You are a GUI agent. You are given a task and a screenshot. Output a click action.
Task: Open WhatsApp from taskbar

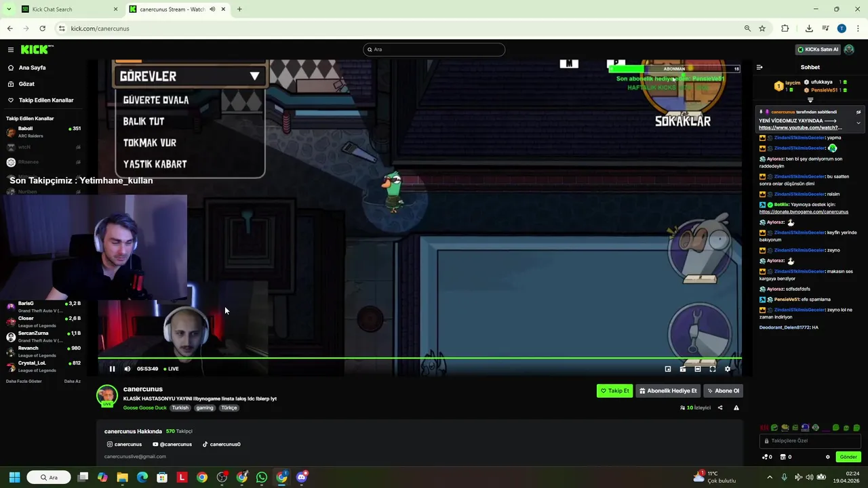tap(262, 477)
